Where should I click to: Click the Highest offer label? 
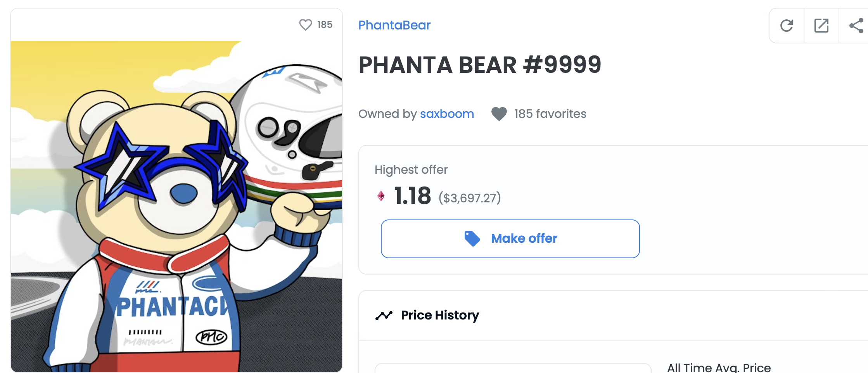pos(411,170)
